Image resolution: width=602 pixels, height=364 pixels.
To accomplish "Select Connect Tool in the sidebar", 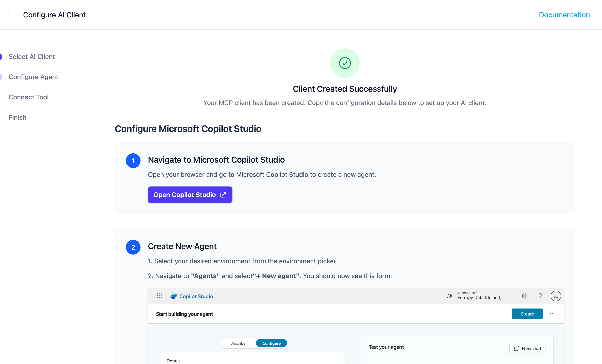I will pos(28,97).
